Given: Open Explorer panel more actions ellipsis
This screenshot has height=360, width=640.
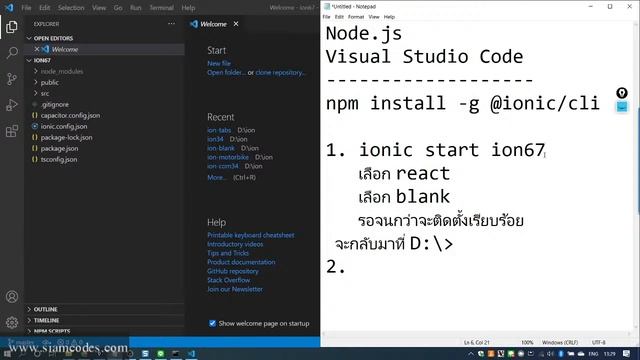Looking at the screenshot, I should coord(171,24).
